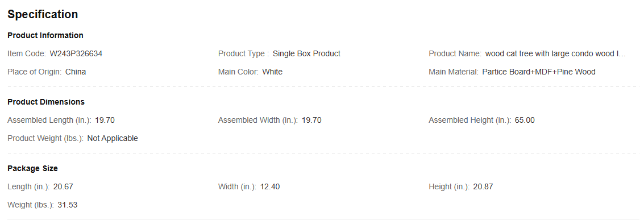Click the Main Material value Partice Board+MDF+Pine Wood
This screenshot has width=644, height=220.
coord(539,72)
